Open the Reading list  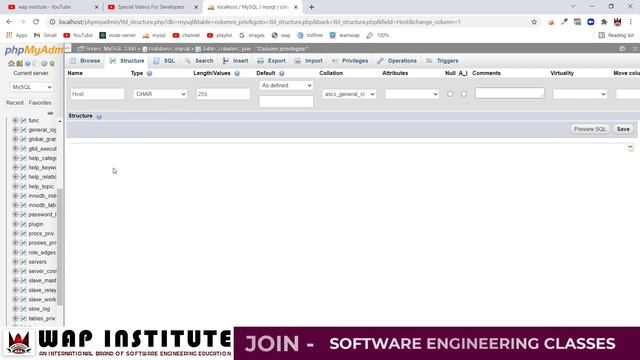(x=616, y=36)
